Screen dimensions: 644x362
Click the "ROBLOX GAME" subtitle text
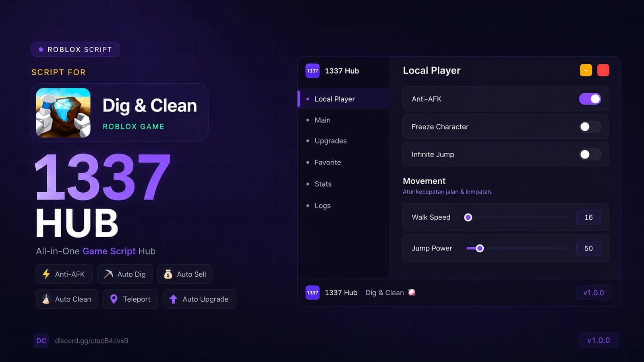coord(133,126)
